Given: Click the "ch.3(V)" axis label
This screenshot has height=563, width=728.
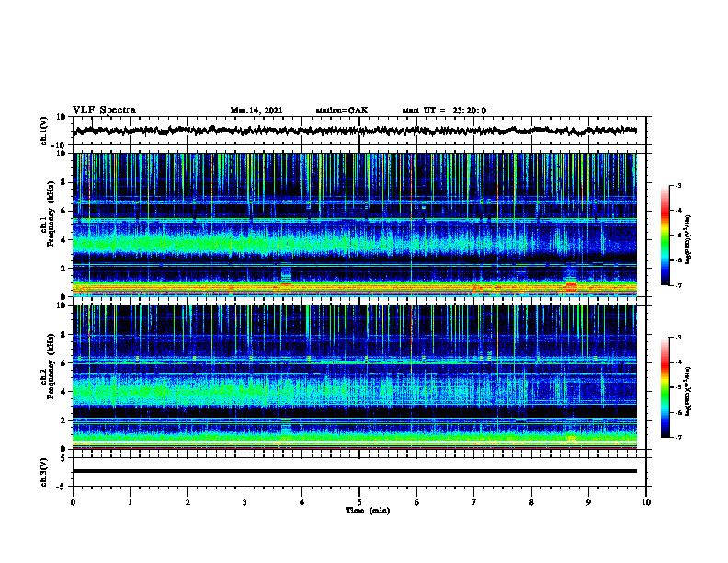Looking at the screenshot, I should [44, 472].
